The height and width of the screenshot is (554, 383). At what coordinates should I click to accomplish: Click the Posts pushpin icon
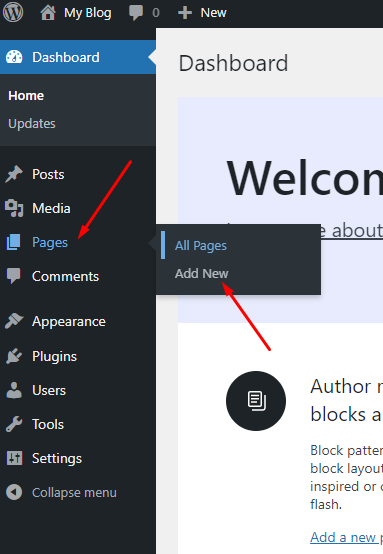click(x=14, y=174)
